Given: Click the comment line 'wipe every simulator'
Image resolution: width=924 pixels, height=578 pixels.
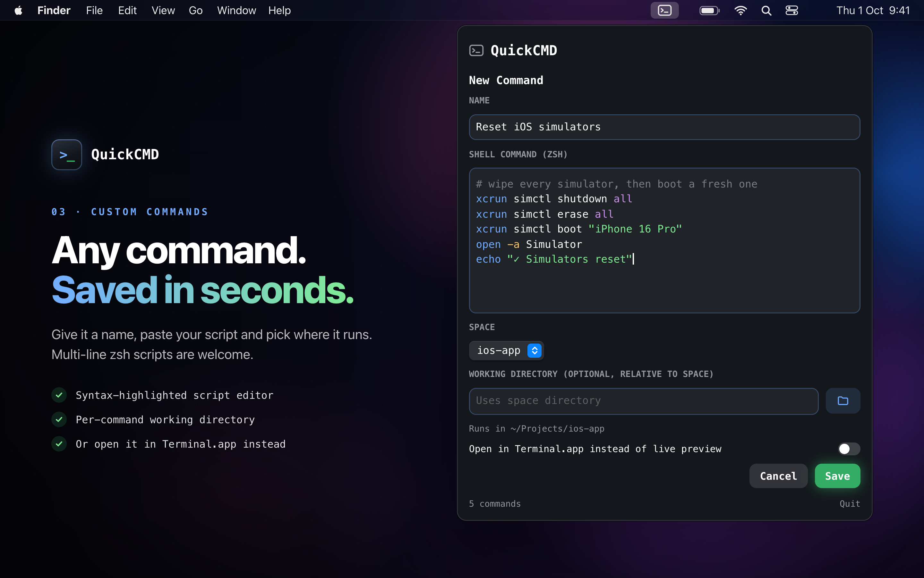Looking at the screenshot, I should (616, 184).
